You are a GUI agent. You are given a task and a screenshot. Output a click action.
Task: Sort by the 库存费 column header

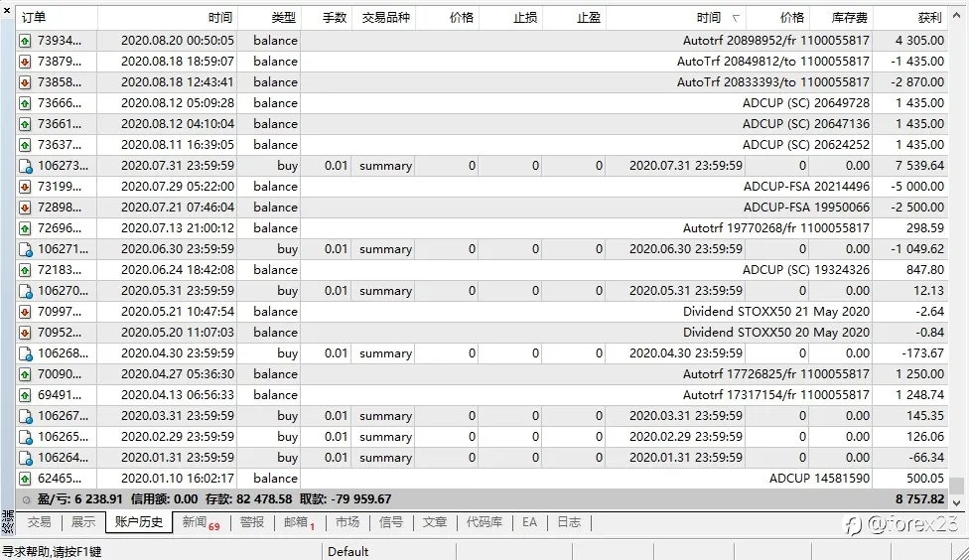pos(841,18)
